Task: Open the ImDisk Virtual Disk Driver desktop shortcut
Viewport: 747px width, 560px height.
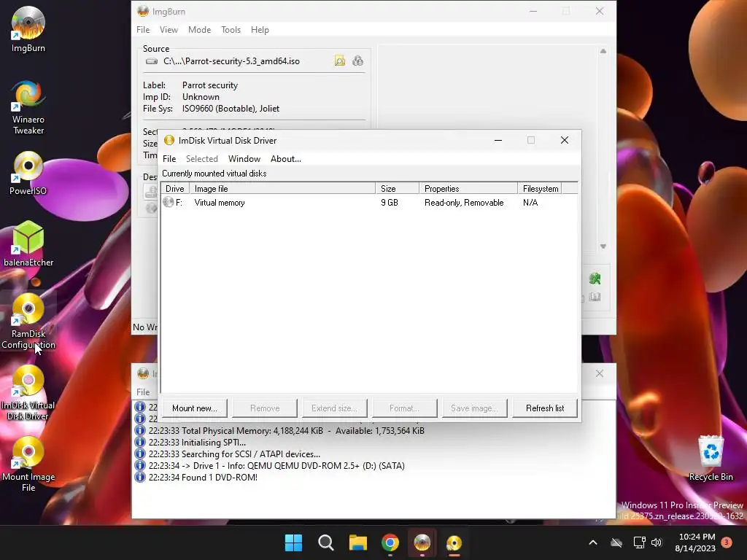Action: coord(28,393)
